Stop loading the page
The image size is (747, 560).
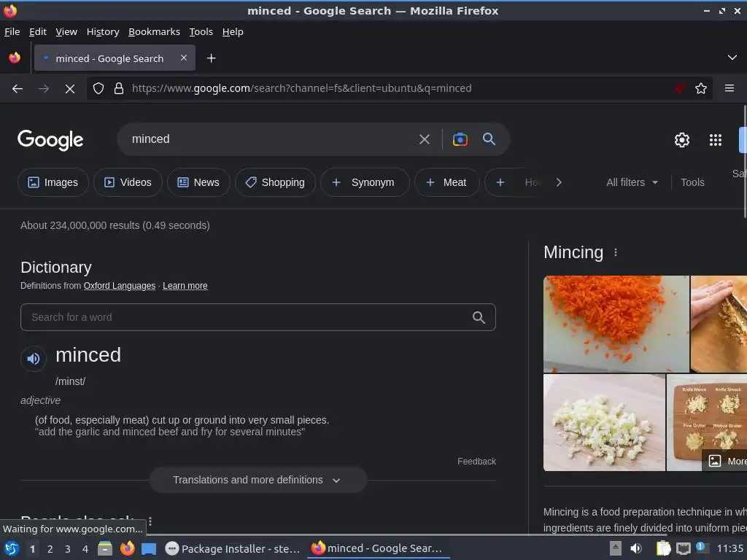[69, 88]
